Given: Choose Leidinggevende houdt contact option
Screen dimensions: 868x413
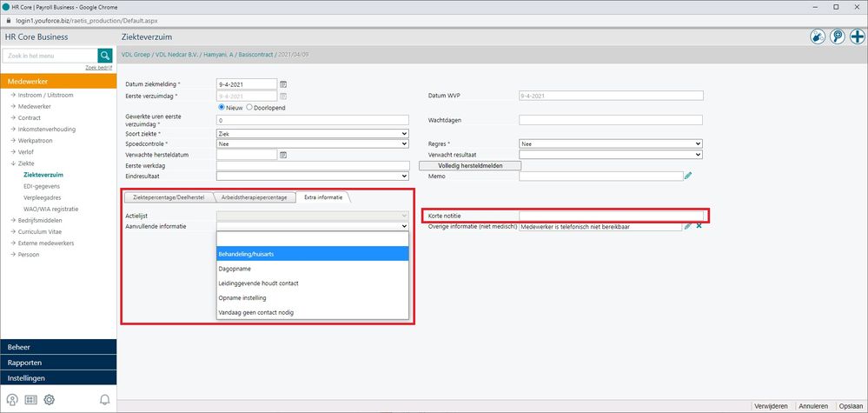Looking at the screenshot, I should coord(313,283).
